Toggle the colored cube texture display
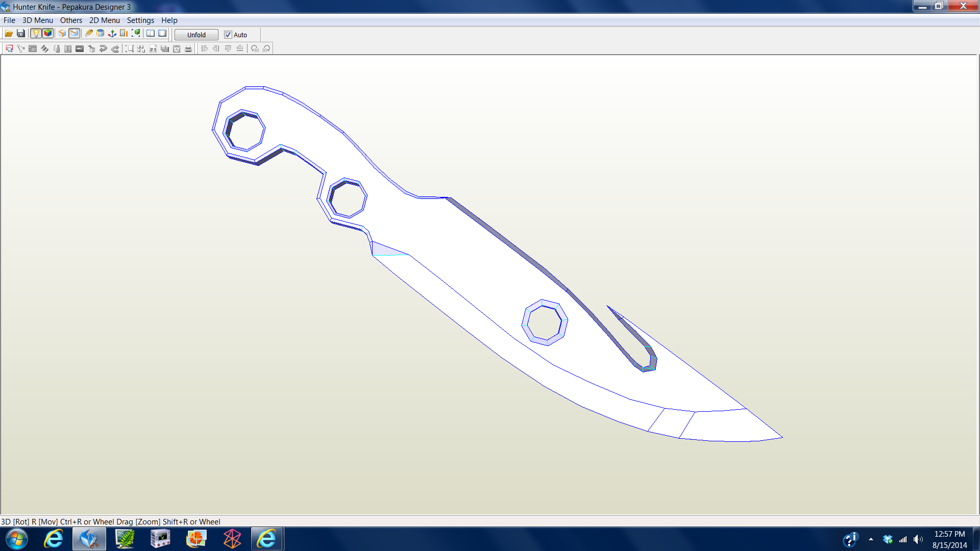Image resolution: width=980 pixels, height=551 pixels. click(48, 34)
